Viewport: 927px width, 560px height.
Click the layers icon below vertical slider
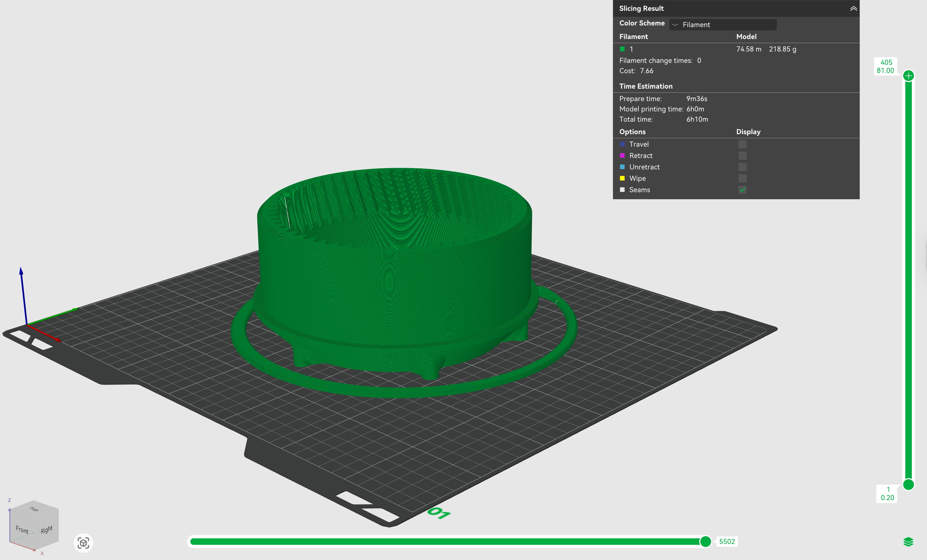click(x=908, y=542)
